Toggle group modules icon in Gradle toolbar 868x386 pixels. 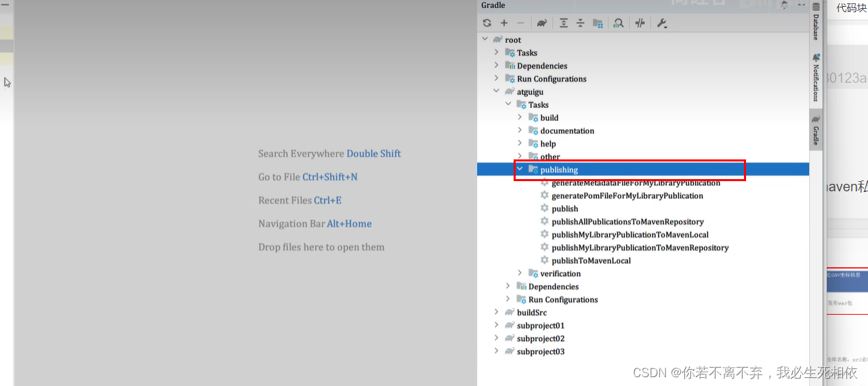click(x=597, y=23)
